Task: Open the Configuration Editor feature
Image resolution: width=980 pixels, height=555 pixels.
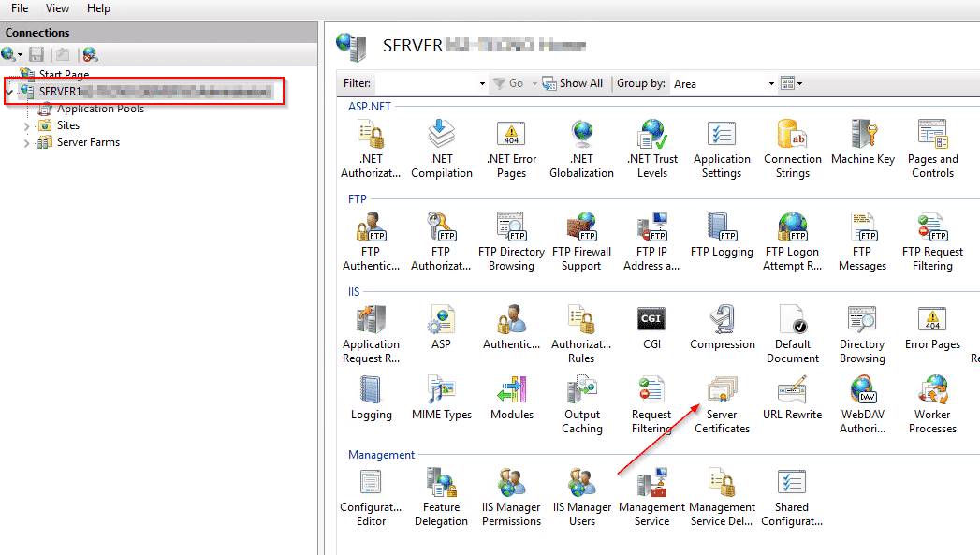Action: [372, 497]
